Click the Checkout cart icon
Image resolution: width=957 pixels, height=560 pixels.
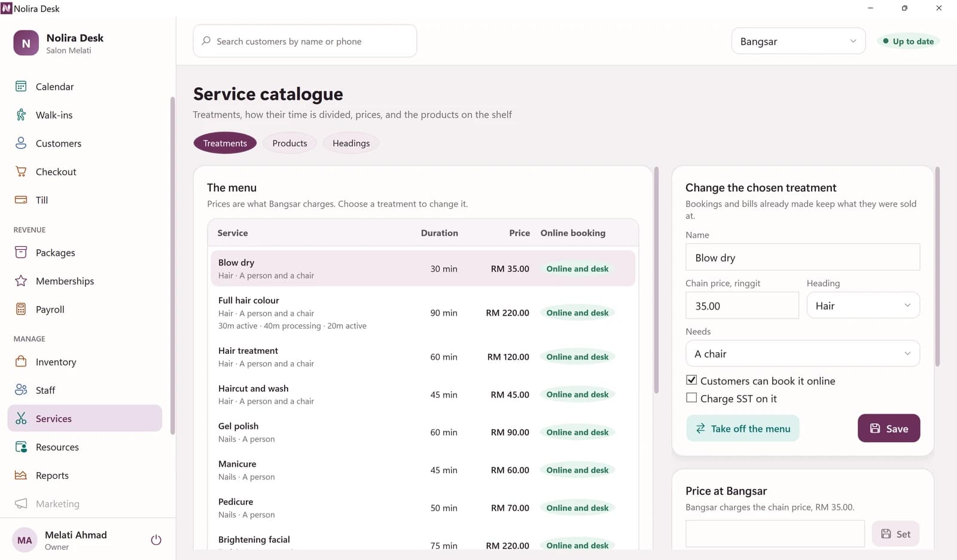(x=21, y=172)
